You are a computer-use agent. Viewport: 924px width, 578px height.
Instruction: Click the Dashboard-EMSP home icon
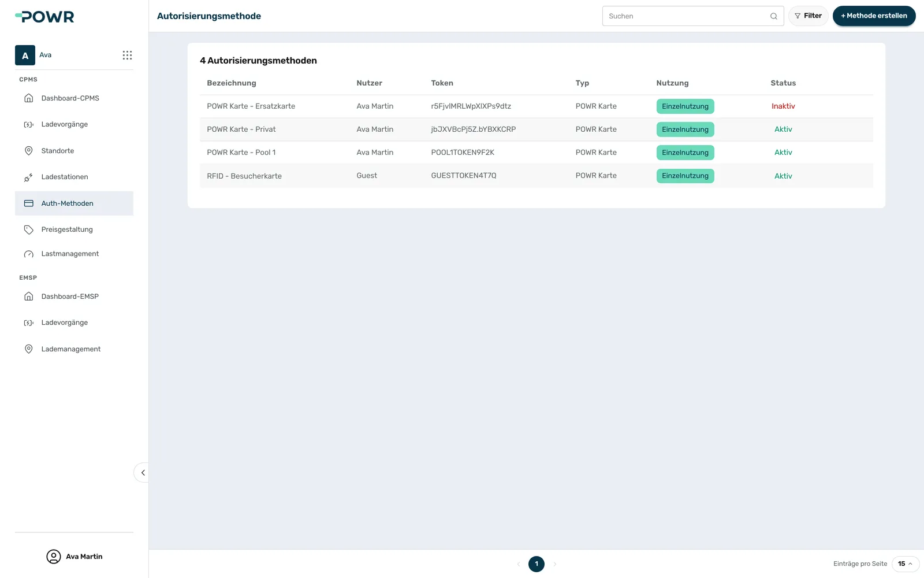tap(28, 297)
